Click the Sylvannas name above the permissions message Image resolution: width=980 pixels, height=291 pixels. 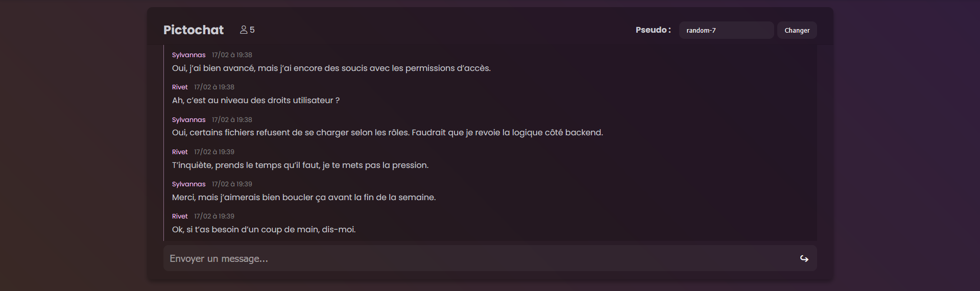pyautogui.click(x=188, y=55)
